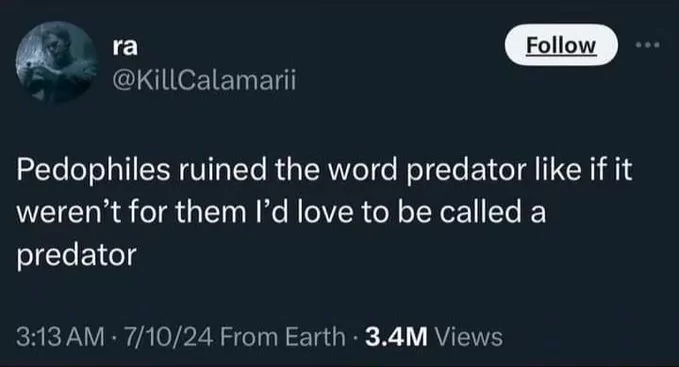Click the first line of the tweet text
This screenshot has height=367, width=679.
tap(324, 170)
